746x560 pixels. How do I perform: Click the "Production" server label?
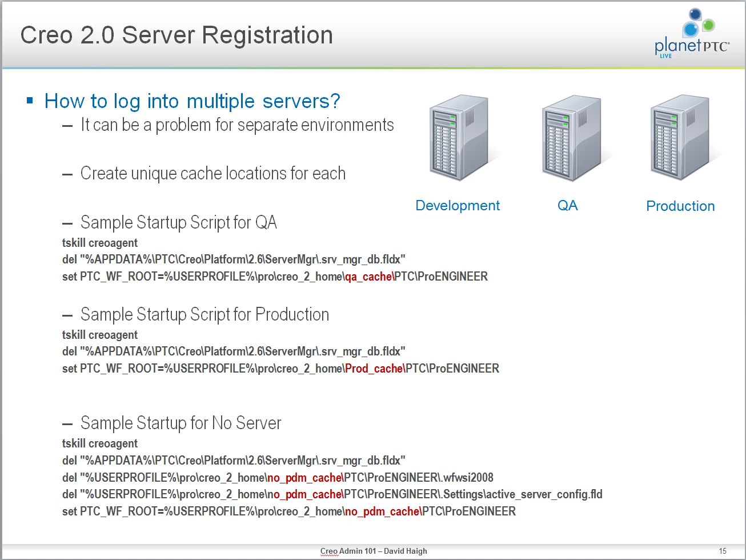tap(680, 206)
